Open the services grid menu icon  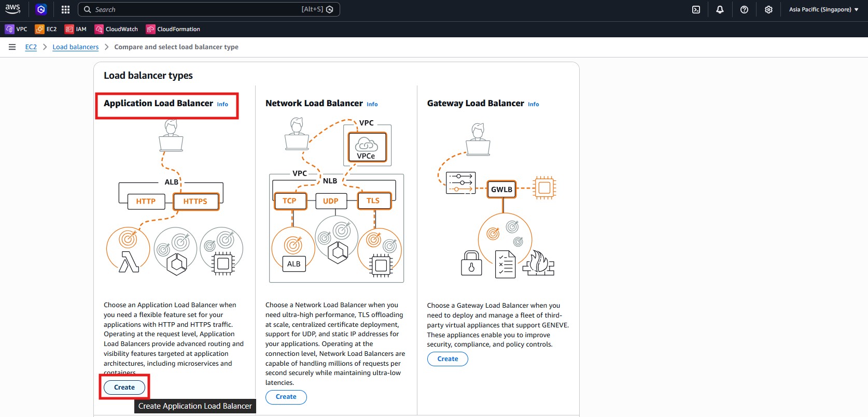65,9
